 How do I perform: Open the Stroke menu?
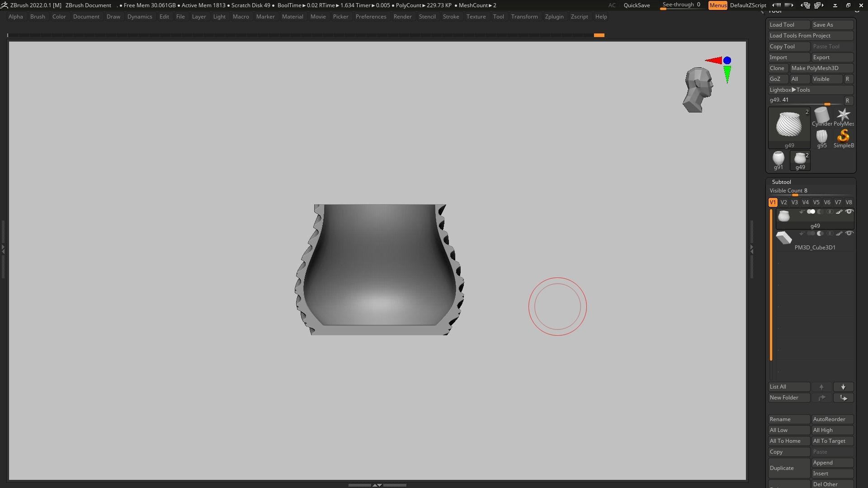point(450,17)
